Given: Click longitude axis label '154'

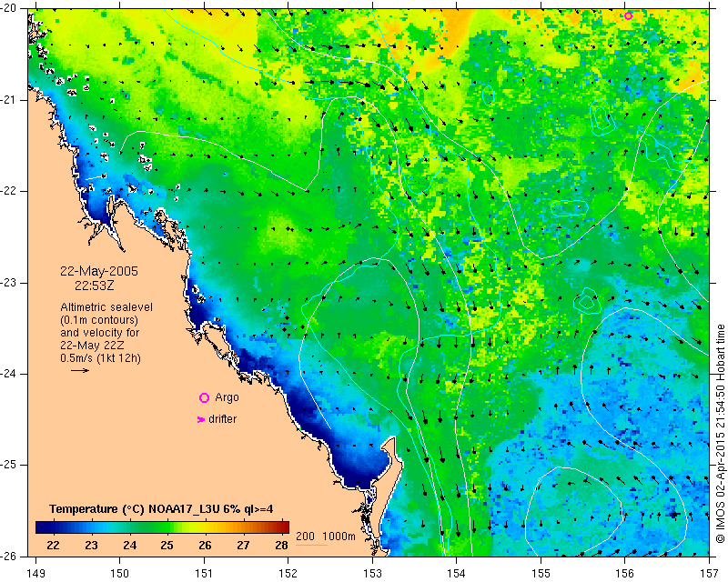Looking at the screenshot, I should [457, 574].
